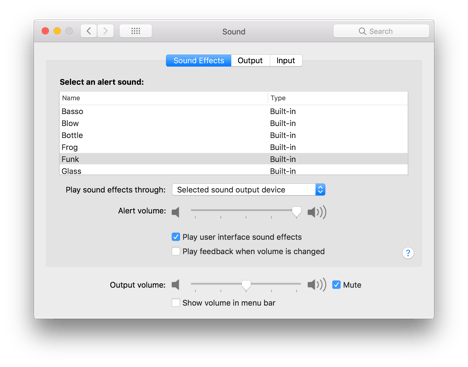Image resolution: width=468 pixels, height=367 pixels.
Task: Click the loud speaker icon beside Alert volume
Action: coord(317,212)
